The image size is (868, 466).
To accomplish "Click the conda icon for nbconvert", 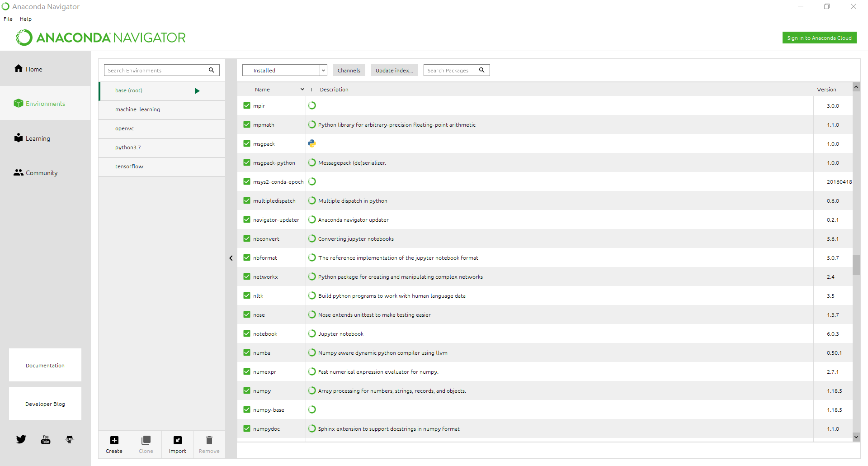I will point(312,238).
